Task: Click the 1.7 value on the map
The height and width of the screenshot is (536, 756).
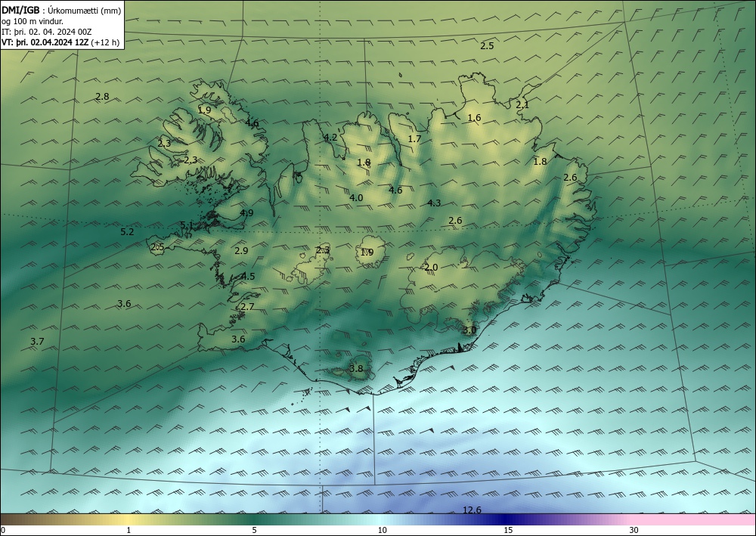Action: [x=414, y=139]
